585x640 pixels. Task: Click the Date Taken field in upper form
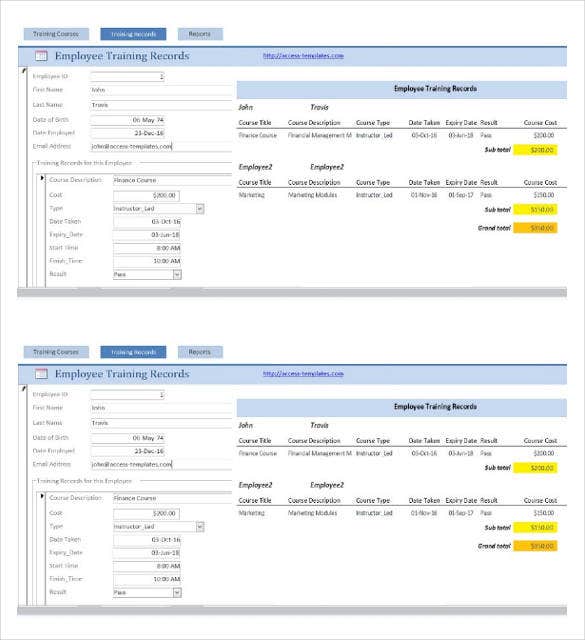147,222
